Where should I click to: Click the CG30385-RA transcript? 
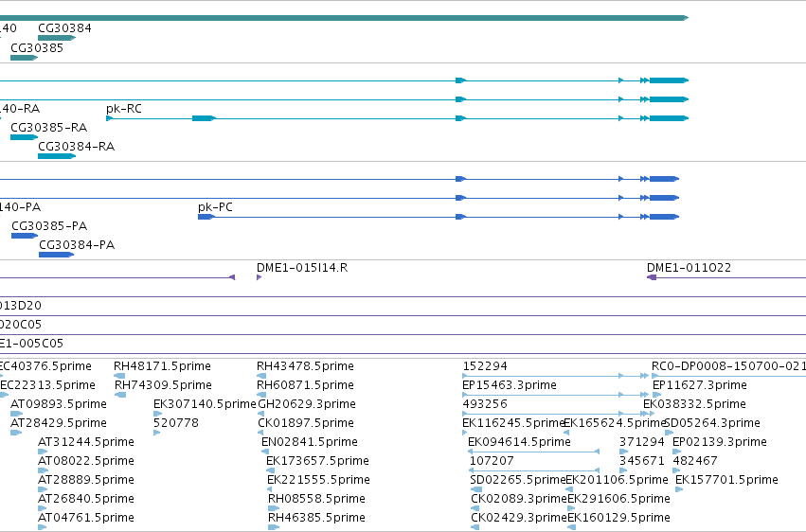(x=24, y=137)
